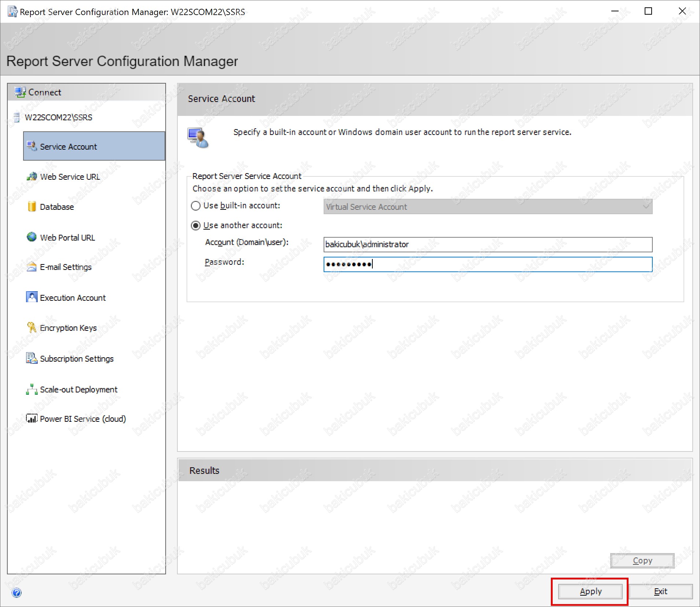Screen dimensions: 700x607
Task: Click the Connect button label
Action: (45, 92)
